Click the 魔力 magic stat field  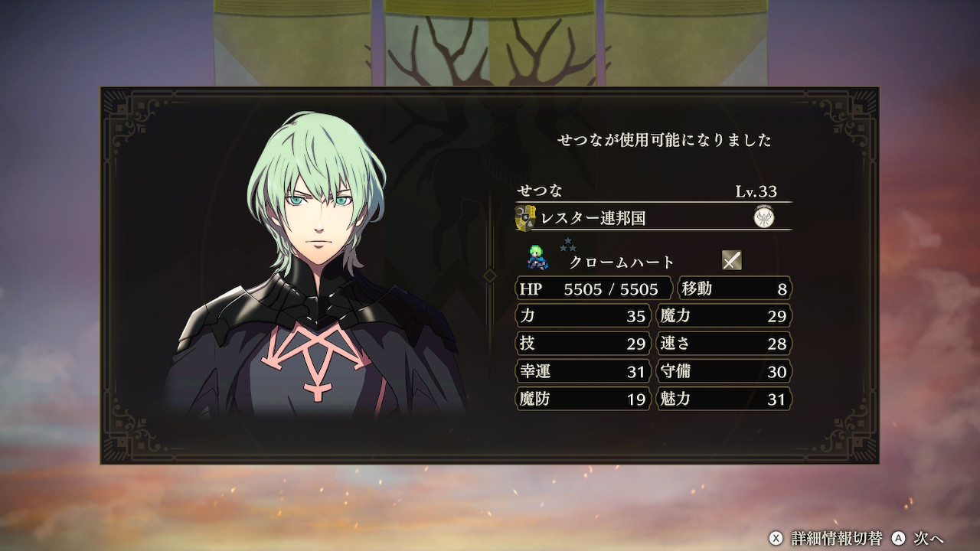click(724, 316)
